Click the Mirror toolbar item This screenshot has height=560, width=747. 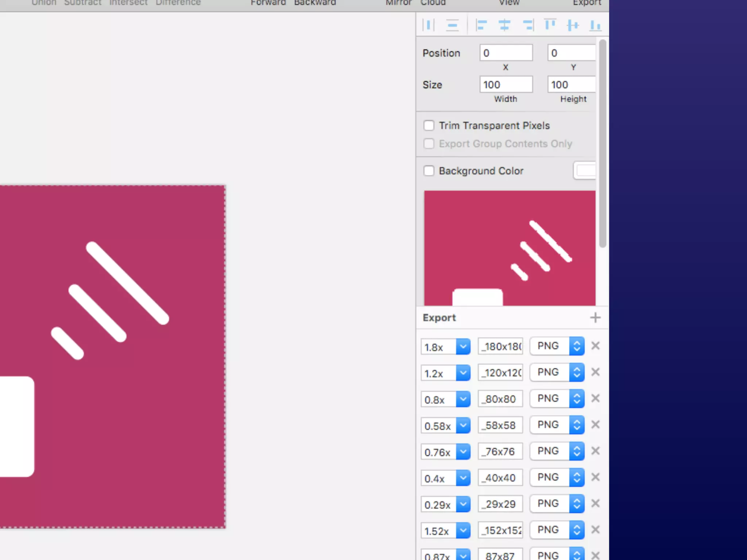(x=398, y=3)
